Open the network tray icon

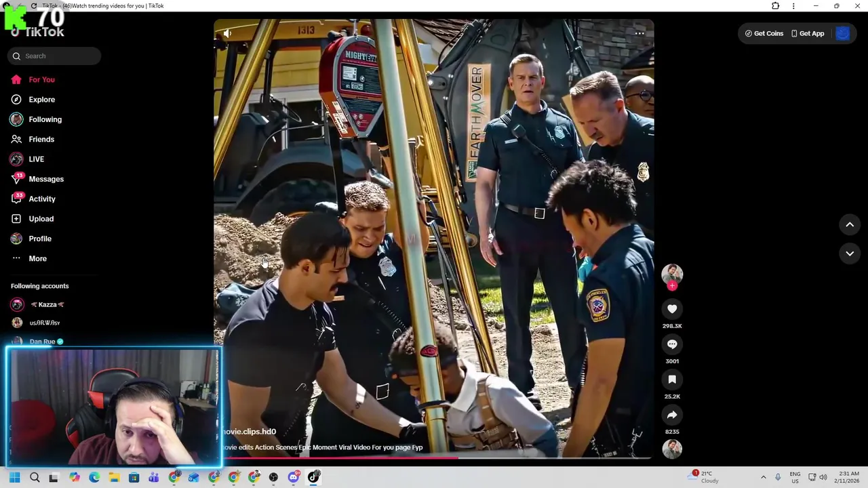[x=812, y=477]
